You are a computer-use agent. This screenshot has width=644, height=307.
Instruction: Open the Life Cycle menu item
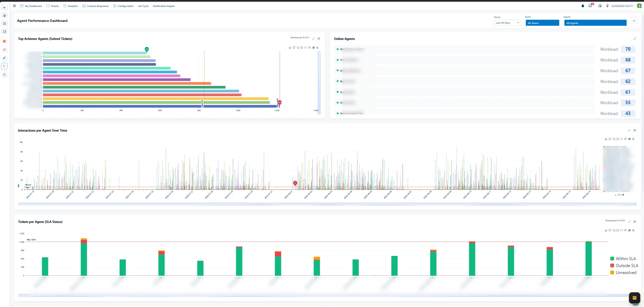pyautogui.click(x=143, y=6)
